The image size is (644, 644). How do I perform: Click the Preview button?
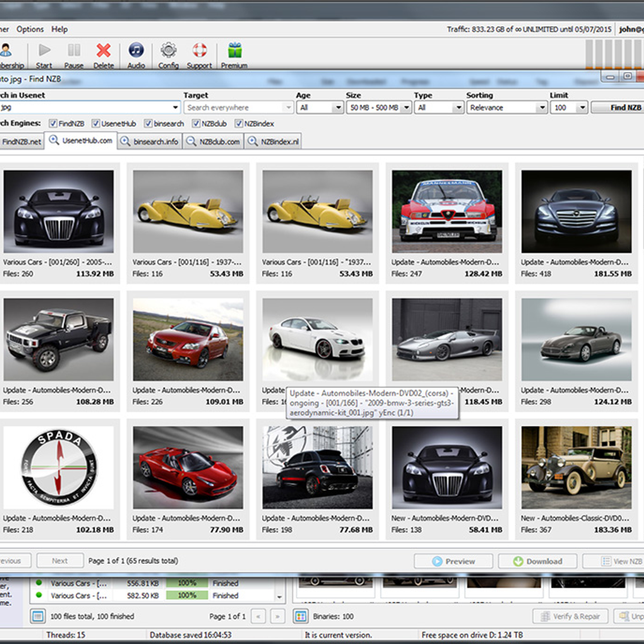(x=453, y=561)
